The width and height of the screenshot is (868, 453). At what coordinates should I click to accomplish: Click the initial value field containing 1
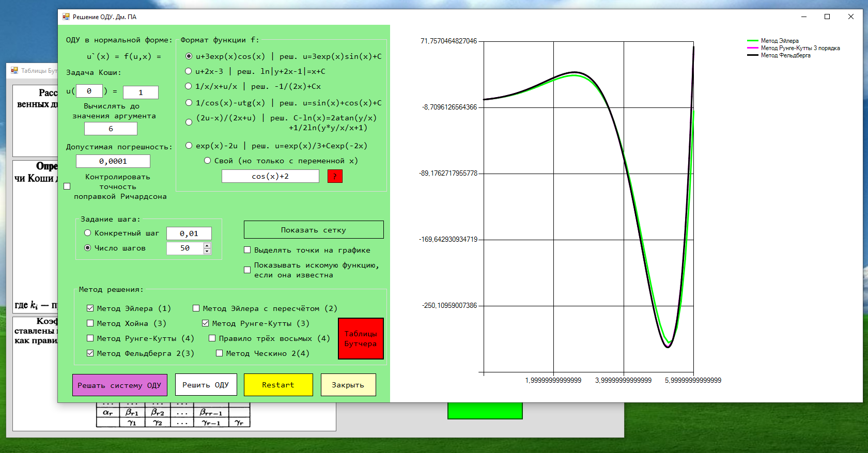tap(141, 92)
